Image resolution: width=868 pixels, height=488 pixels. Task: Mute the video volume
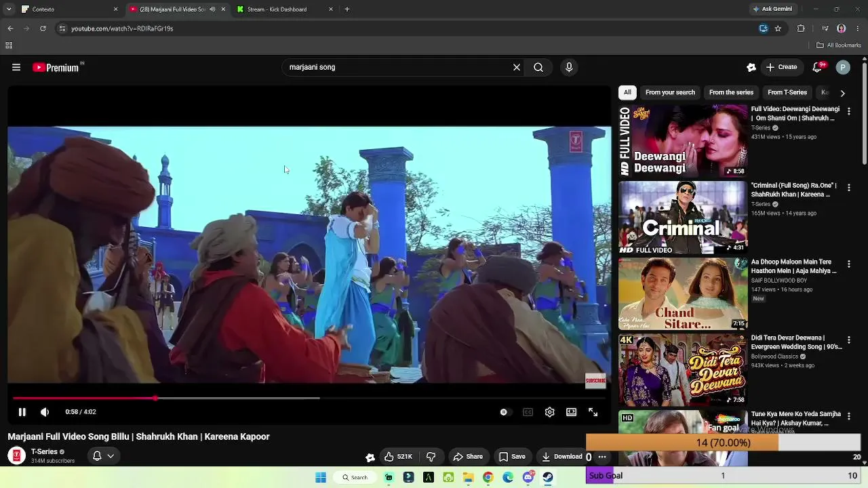45,411
